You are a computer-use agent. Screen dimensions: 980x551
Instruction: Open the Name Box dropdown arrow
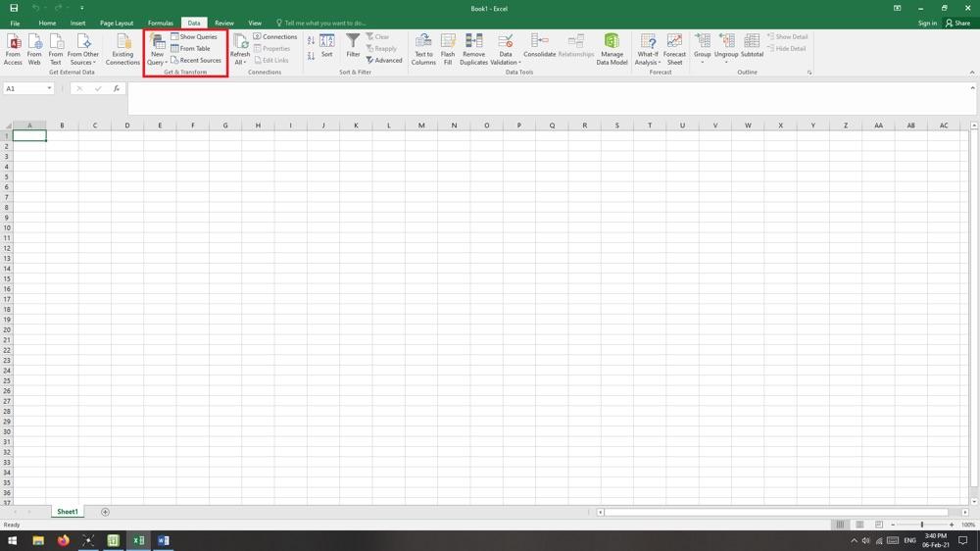[49, 88]
